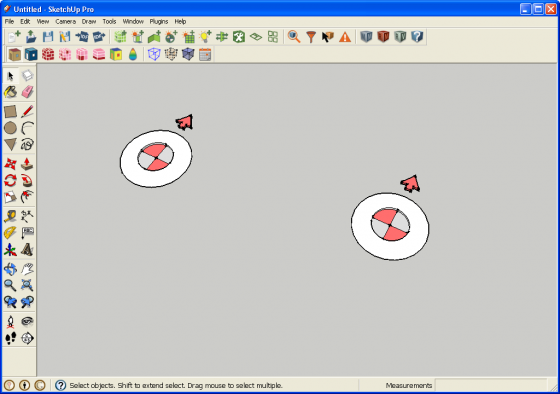
Task: Choose the Walk footprints tool
Action: click(x=10, y=338)
